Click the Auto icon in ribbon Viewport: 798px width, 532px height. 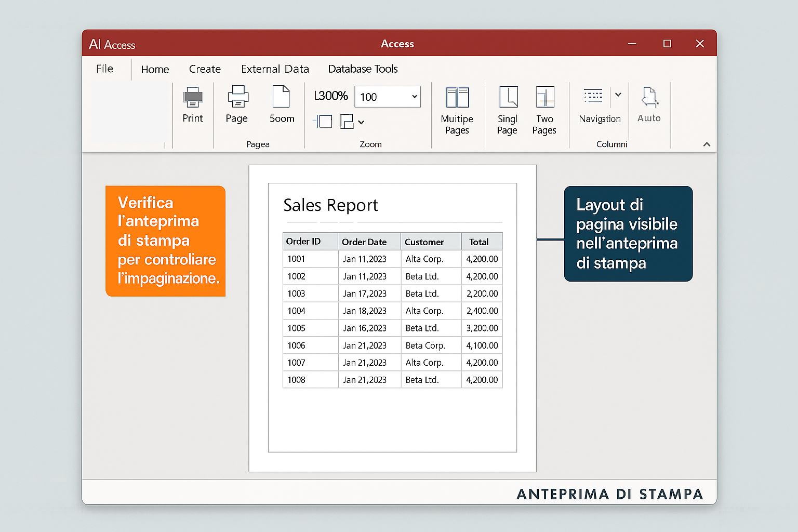tap(649, 98)
